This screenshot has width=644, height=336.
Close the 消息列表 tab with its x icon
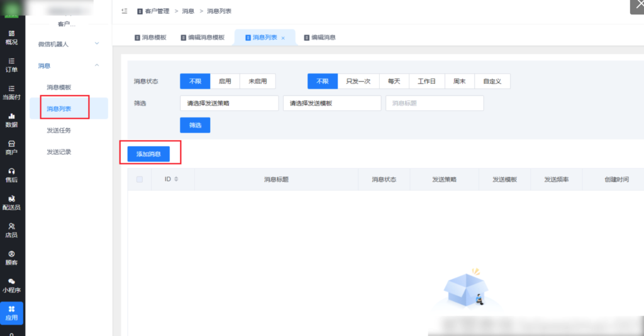(283, 38)
